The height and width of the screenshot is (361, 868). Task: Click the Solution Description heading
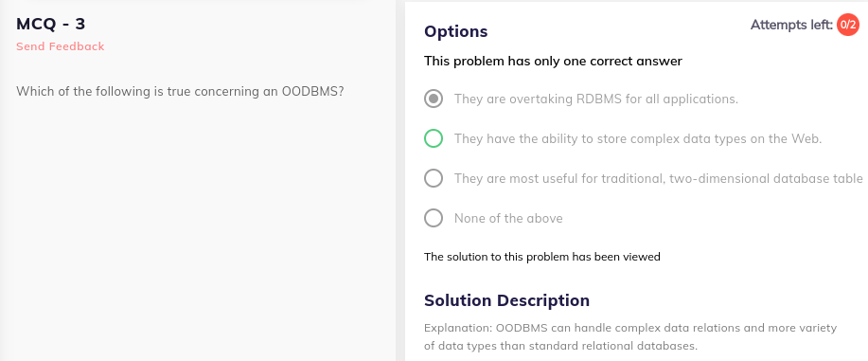[x=506, y=300]
